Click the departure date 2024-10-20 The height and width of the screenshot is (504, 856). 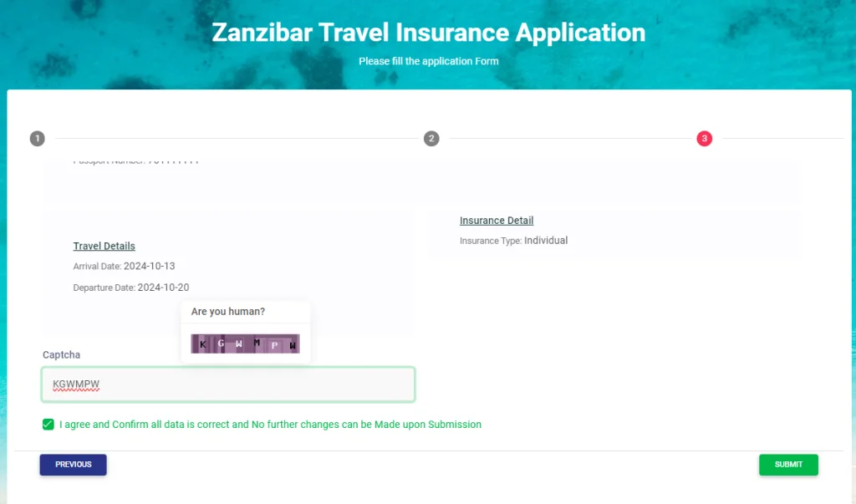click(163, 288)
